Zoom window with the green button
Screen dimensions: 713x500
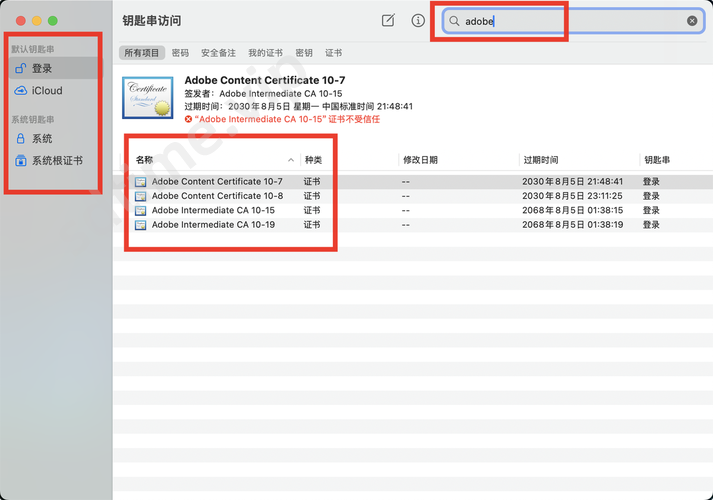point(53,20)
